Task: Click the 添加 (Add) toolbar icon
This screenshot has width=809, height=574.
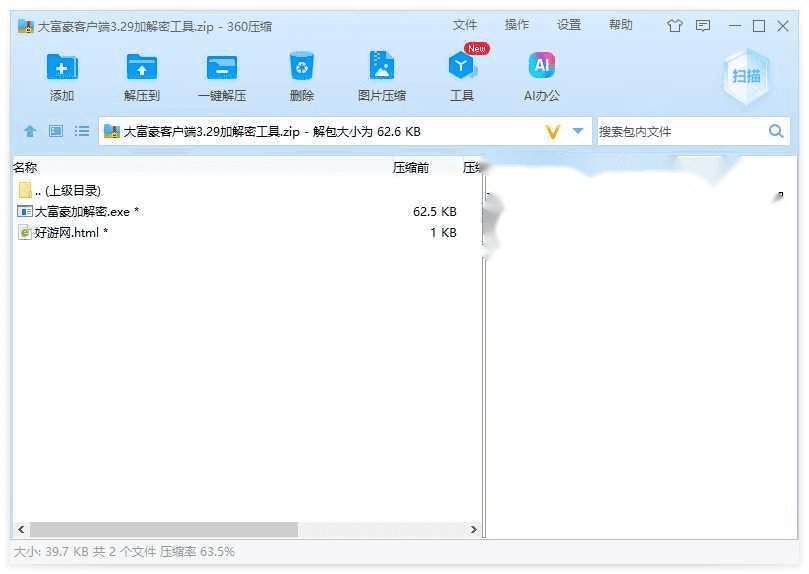Action: (62, 68)
